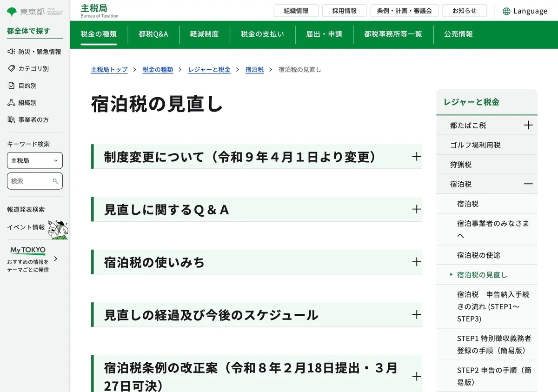
Task: Click the arrow next to My TOKYO
Action: coord(56,259)
